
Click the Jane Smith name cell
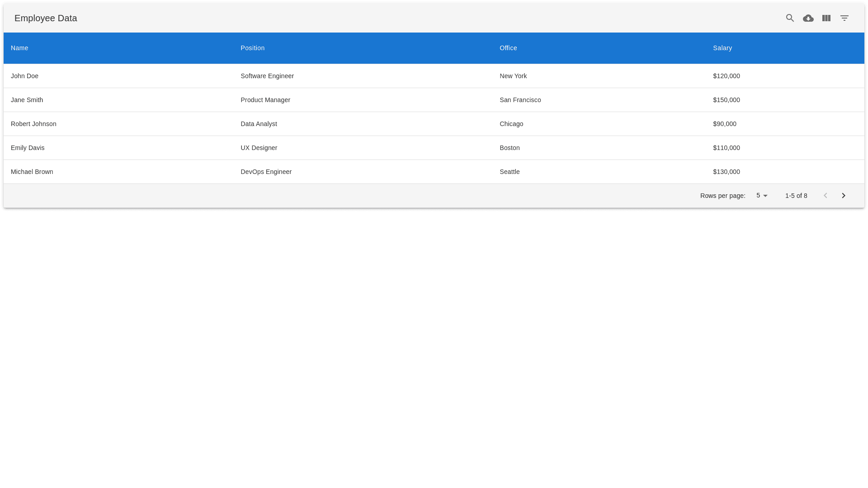(x=27, y=100)
